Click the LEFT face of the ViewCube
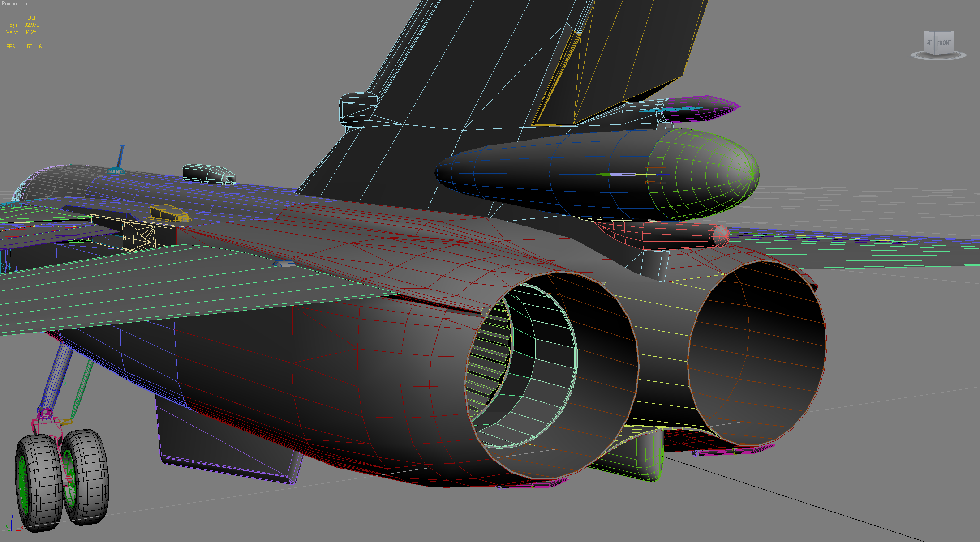 (x=930, y=43)
